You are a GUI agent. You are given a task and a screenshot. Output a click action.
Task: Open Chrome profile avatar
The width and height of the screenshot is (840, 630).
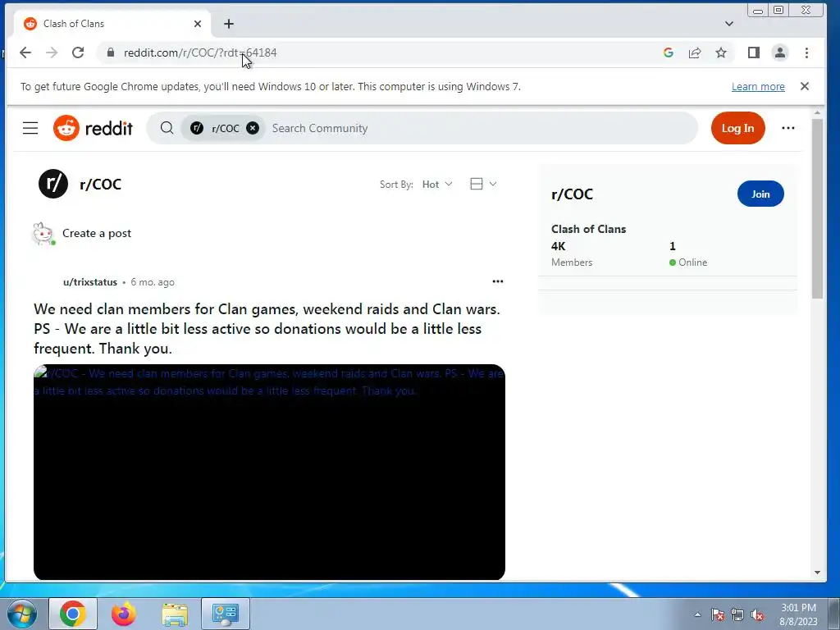[x=780, y=52]
